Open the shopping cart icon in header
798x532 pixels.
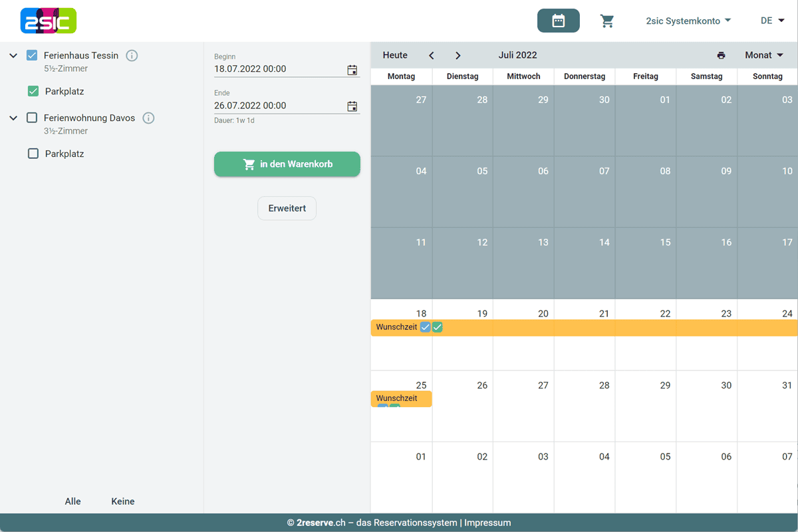coord(606,21)
